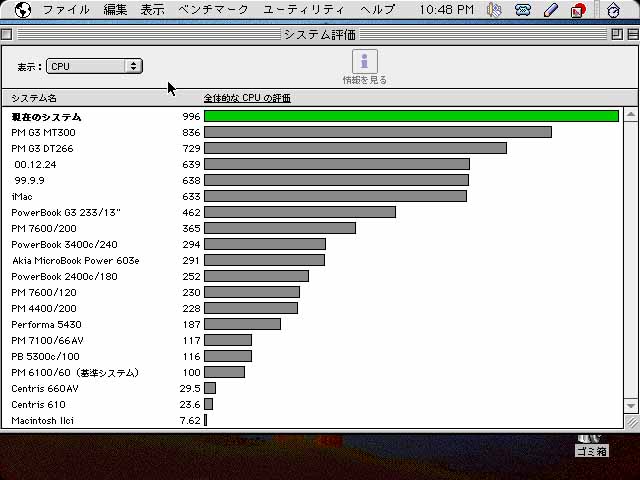Click the window zoom box
Viewport: 640px width, 480px height.
[x=617, y=34]
